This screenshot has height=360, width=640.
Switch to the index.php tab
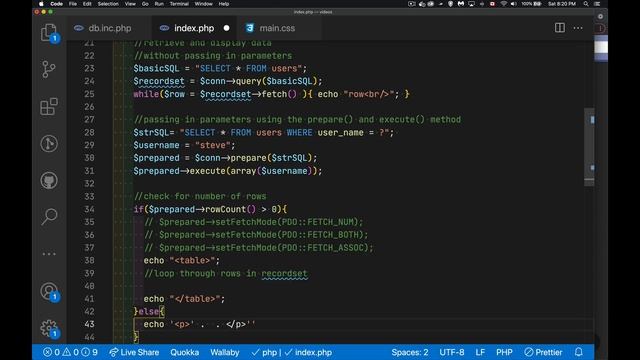coord(194,28)
